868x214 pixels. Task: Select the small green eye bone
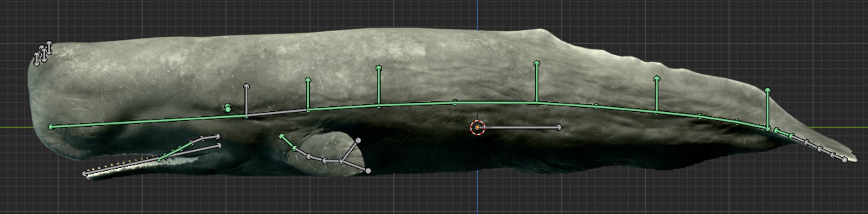(x=227, y=108)
